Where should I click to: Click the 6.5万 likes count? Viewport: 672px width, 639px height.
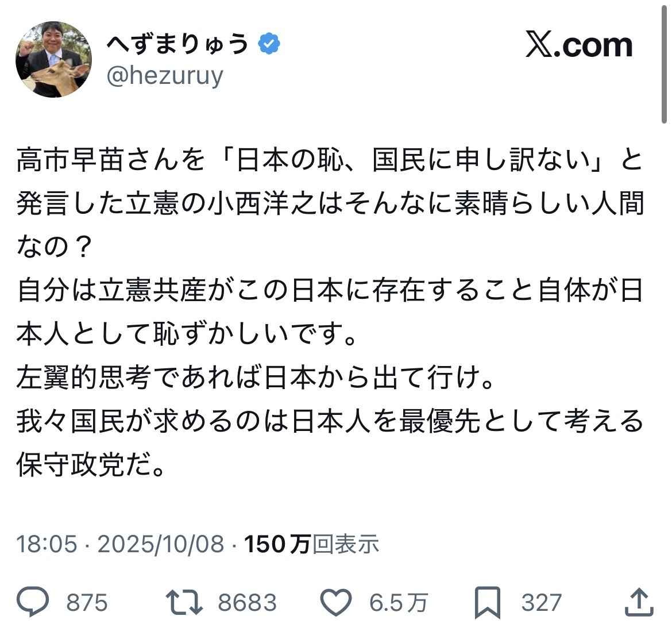tap(399, 603)
